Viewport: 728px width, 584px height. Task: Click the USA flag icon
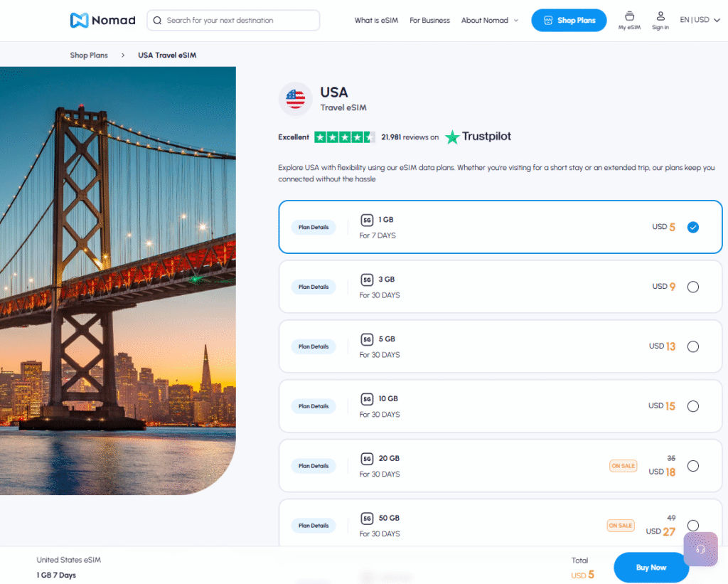click(295, 99)
